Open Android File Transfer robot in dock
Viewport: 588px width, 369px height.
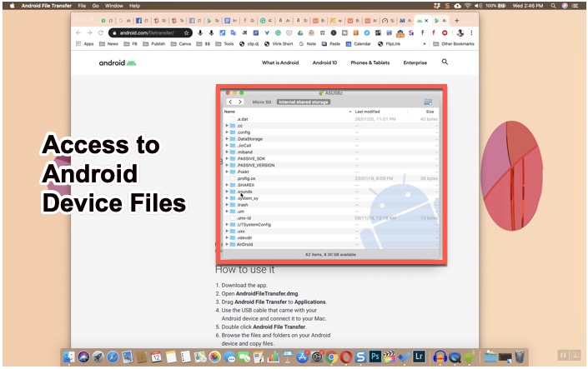coord(469,357)
